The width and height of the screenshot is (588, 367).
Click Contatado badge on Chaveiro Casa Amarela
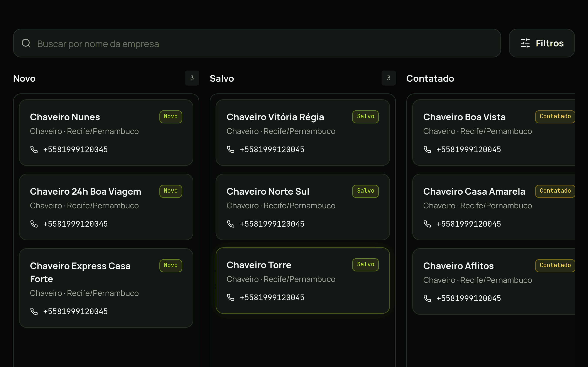555,191
